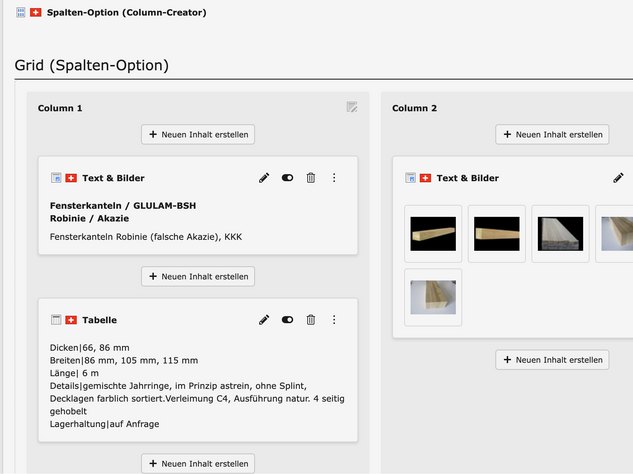Delete the Column 1 Text & Bilder element
The width and height of the screenshot is (633, 474).
click(310, 178)
